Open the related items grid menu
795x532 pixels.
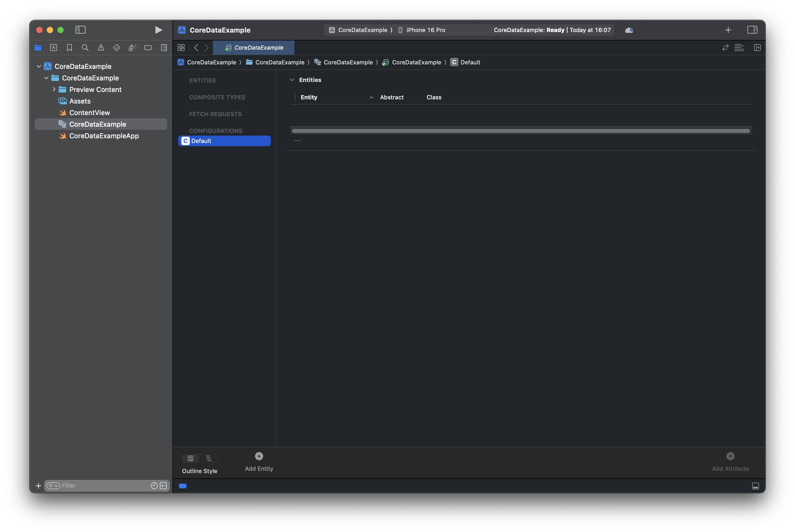coord(181,48)
